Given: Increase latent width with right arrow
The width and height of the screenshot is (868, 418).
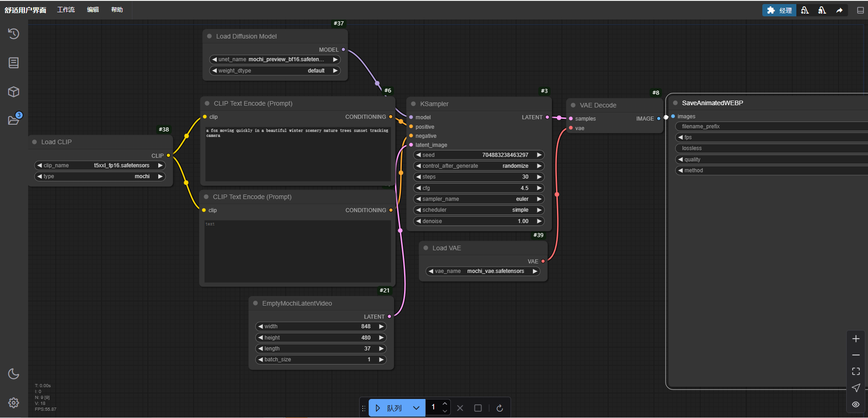Looking at the screenshot, I should tap(381, 326).
